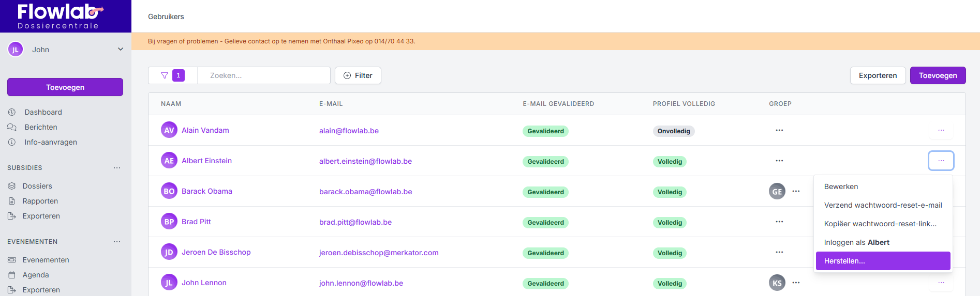This screenshot has height=296, width=980.
Task: Select Inloggen als Albert menu entry
Action: (x=856, y=242)
